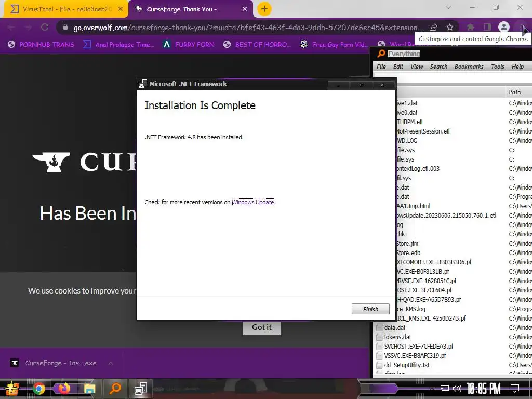
Task: Open File Explorer from taskbar
Action: [89, 389]
